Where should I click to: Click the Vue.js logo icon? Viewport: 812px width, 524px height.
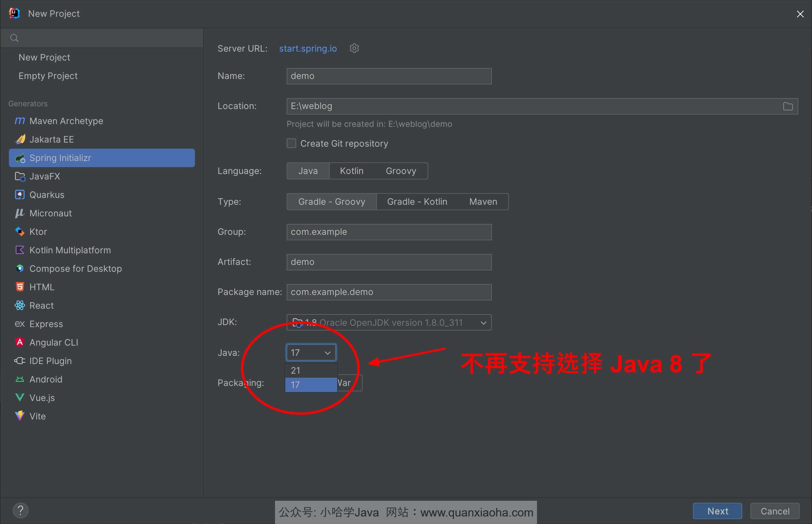[x=20, y=398]
